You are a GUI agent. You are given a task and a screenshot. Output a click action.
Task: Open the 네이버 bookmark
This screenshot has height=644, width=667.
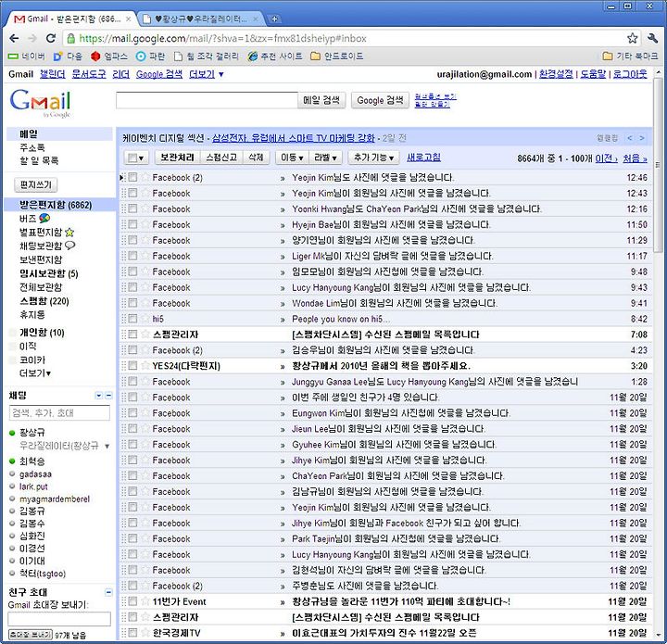(x=26, y=57)
